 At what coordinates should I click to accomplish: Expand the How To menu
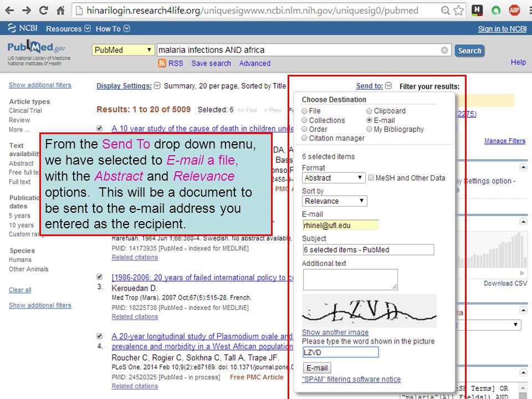pos(112,29)
